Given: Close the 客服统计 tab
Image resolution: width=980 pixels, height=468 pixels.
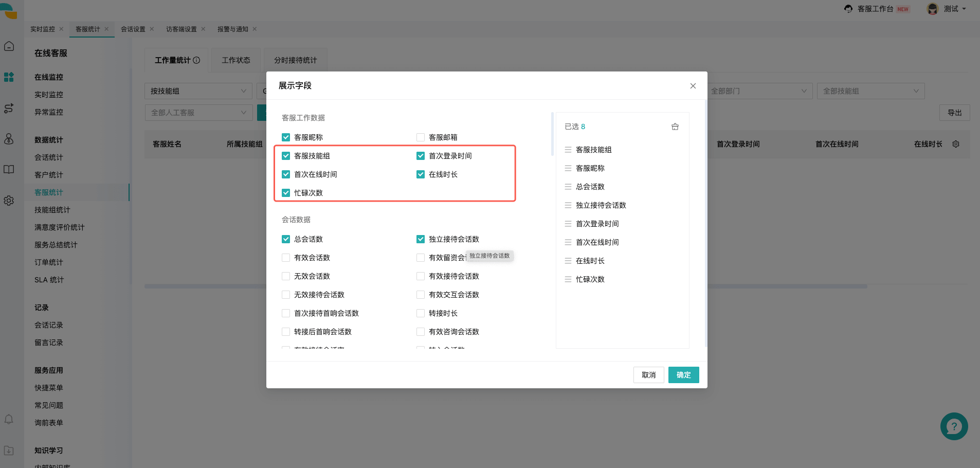Looking at the screenshot, I should 106,29.
